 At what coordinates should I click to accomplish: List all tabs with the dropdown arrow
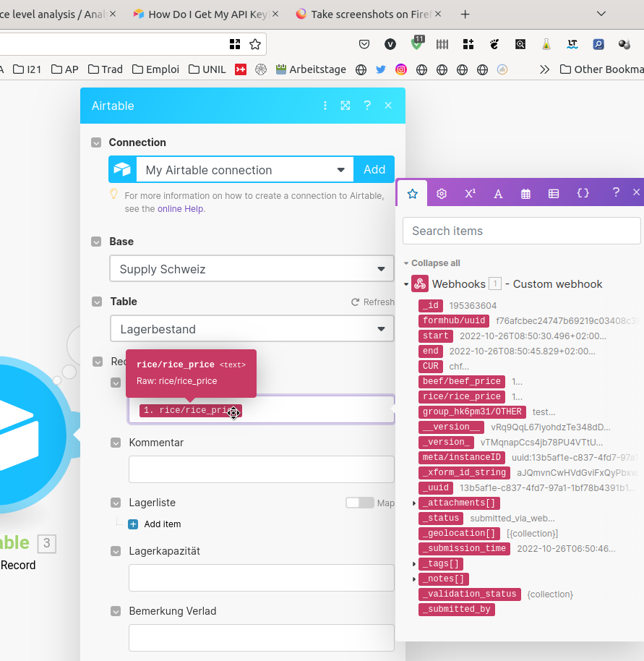601,14
